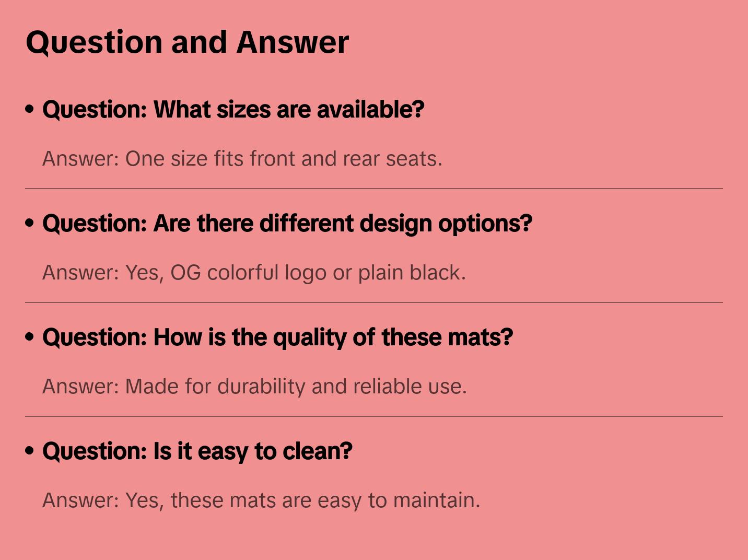Expand 'How is the quality of these mats?'

click(277, 337)
